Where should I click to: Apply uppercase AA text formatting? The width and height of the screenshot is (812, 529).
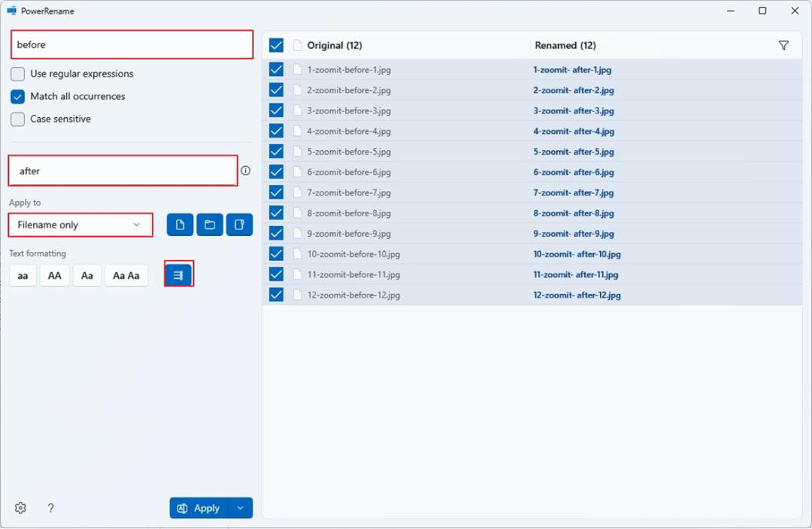click(55, 275)
